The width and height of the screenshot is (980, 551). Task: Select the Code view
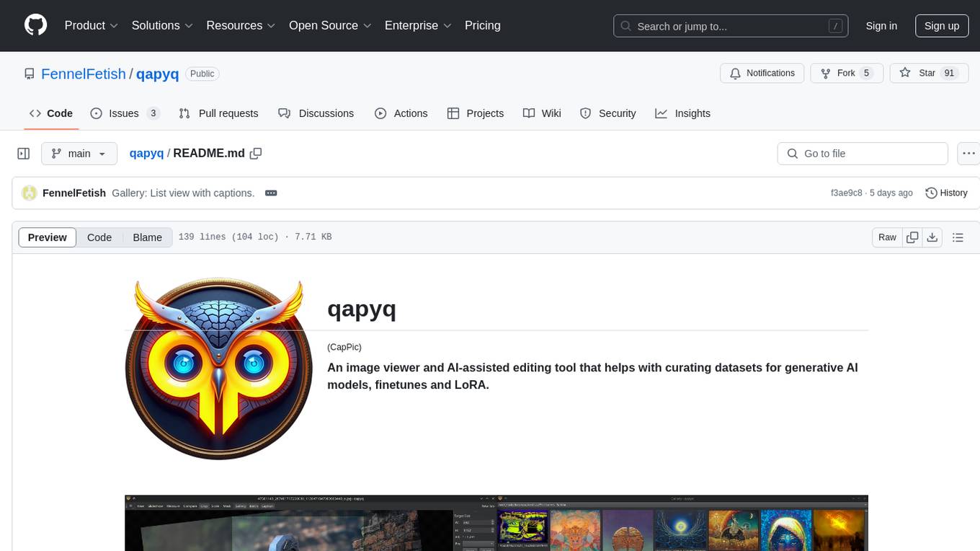click(99, 237)
